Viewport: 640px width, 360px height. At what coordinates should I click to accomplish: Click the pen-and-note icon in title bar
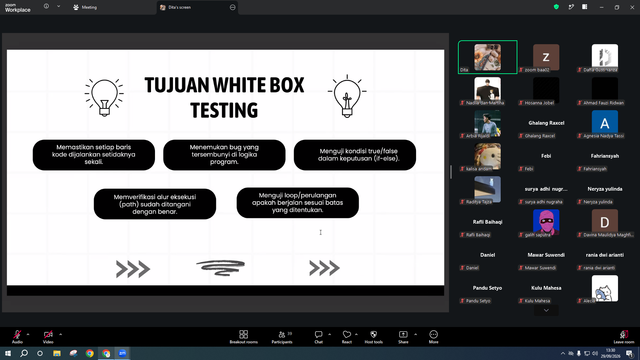click(x=571, y=7)
